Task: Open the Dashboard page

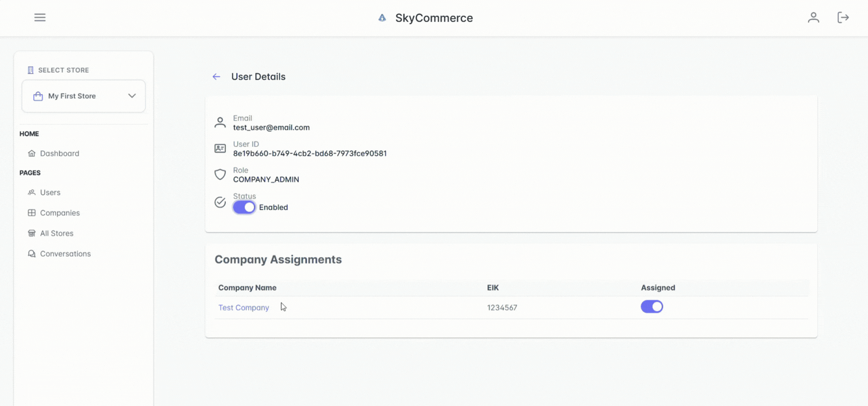Action: [x=60, y=153]
